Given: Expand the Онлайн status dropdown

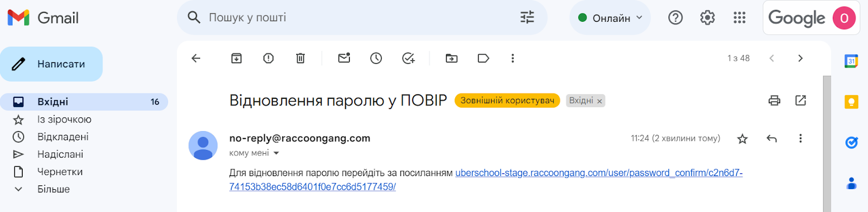Looking at the screenshot, I should tap(610, 18).
